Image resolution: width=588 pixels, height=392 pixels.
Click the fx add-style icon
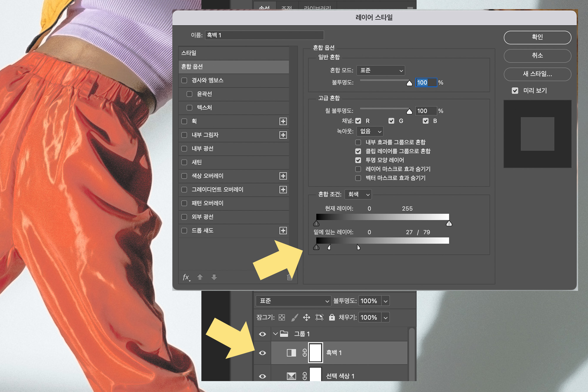(186, 277)
